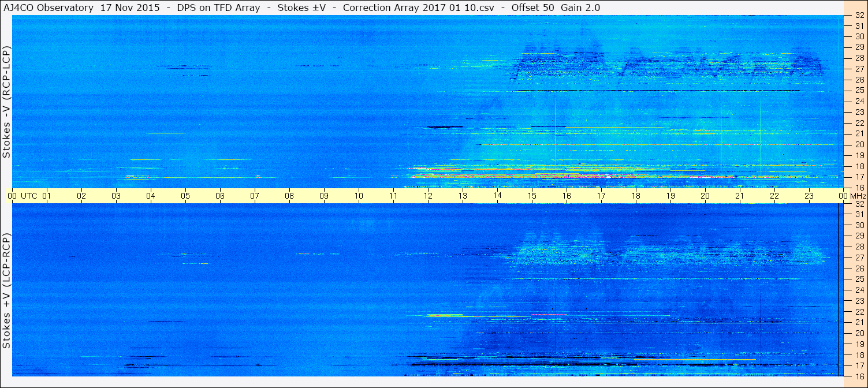This screenshot has width=868, height=388.
Task: Click the 23 MHz tick of lower panel
Action: [859, 300]
